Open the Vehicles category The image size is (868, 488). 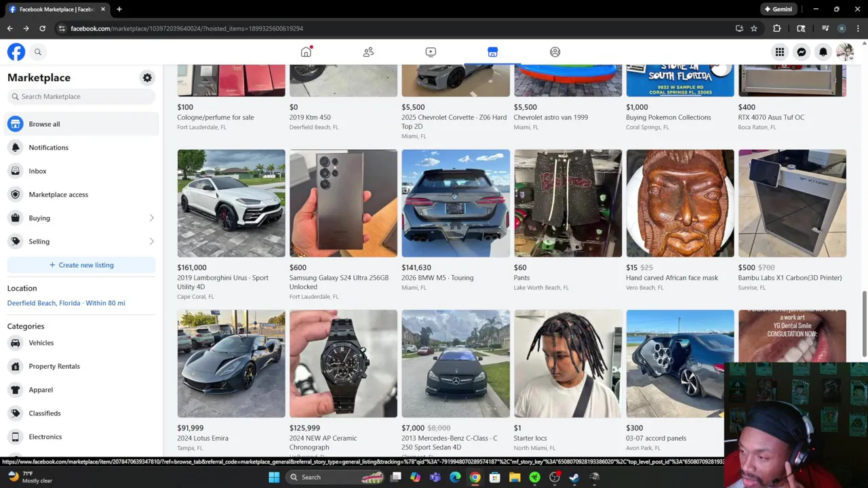pyautogui.click(x=81, y=343)
